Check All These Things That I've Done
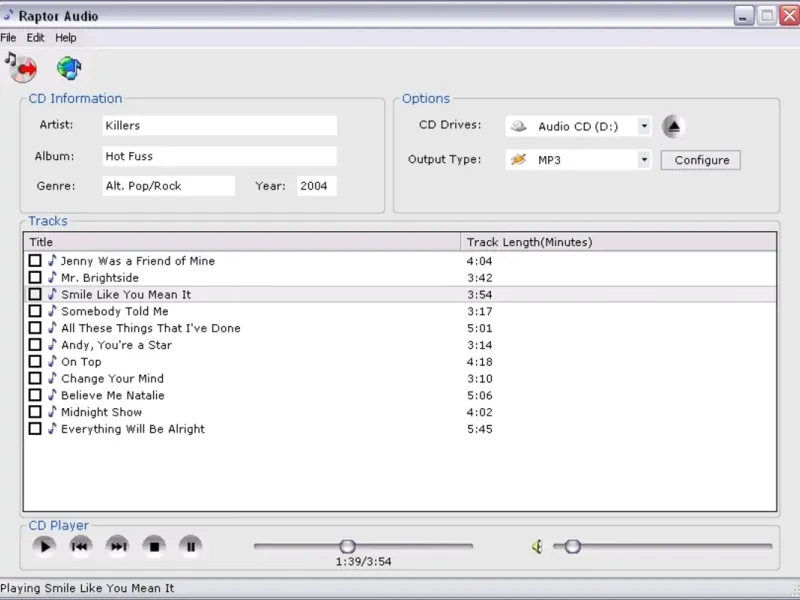Screen dimensions: 800x600 pos(35,328)
